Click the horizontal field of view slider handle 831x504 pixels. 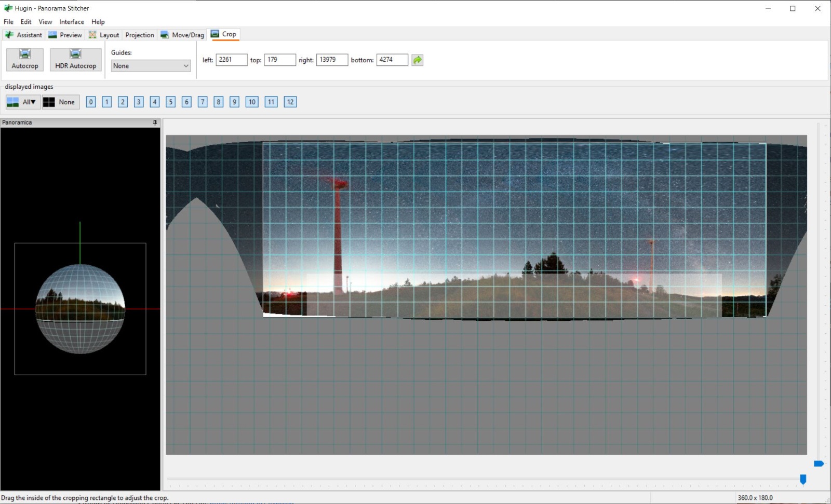point(803,479)
